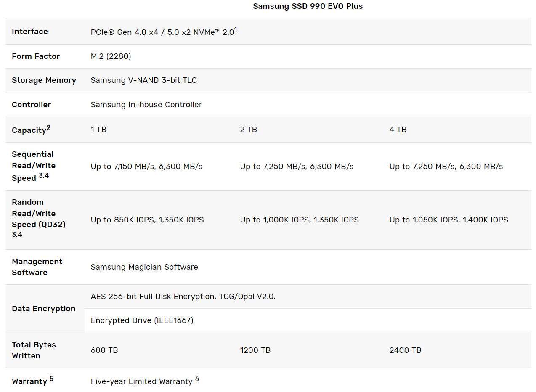
Task: Open footnote 5 beside Warranty label
Action: coord(51,379)
